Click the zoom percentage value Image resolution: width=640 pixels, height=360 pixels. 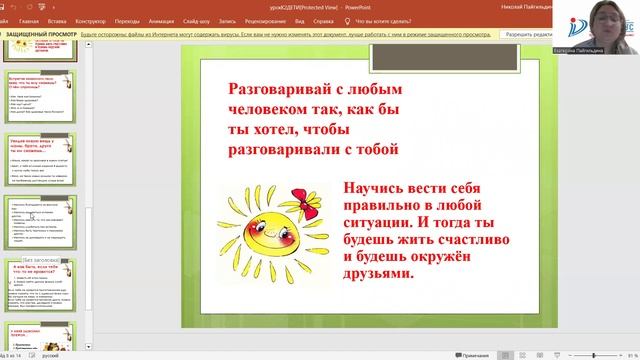tap(633, 356)
